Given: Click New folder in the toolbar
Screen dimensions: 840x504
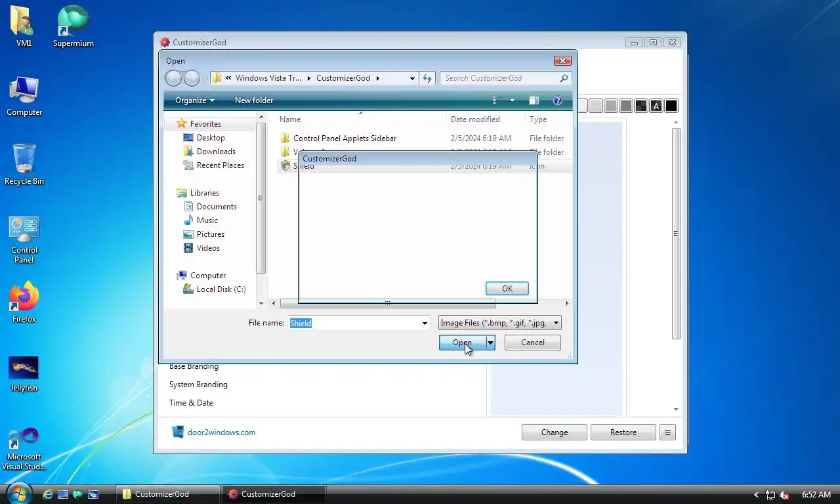Looking at the screenshot, I should tap(254, 100).
